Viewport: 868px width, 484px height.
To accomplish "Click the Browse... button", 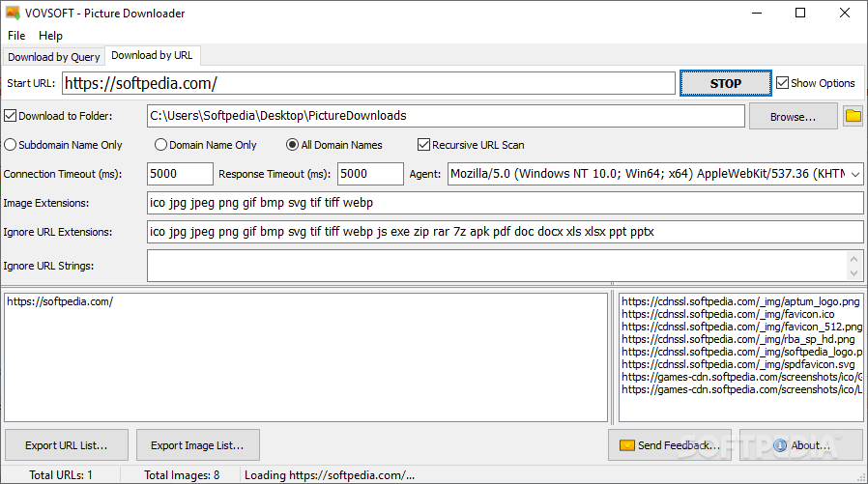I will (x=794, y=117).
